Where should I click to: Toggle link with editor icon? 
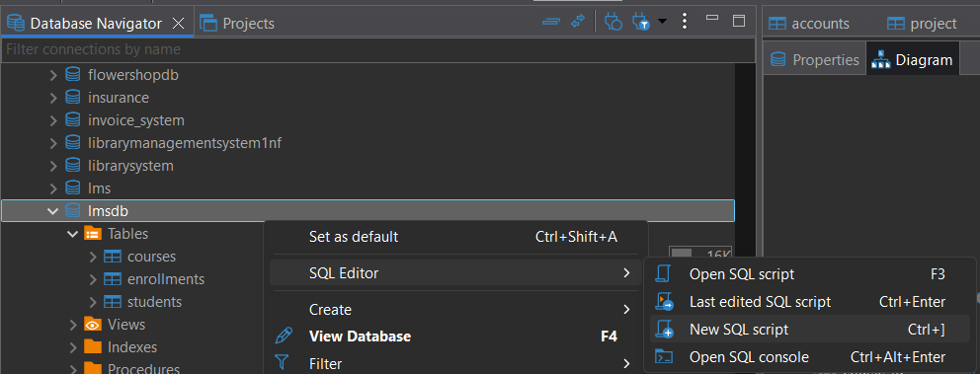578,22
